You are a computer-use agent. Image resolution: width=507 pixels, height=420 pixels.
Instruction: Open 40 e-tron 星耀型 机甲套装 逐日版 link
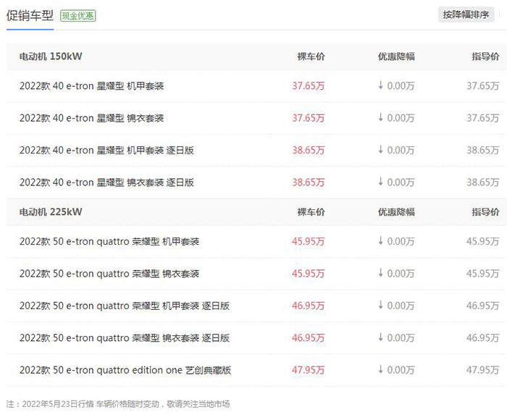click(x=106, y=151)
